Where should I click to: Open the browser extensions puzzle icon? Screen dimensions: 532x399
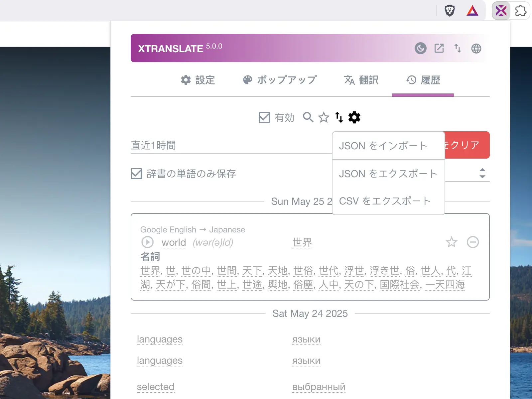click(520, 11)
